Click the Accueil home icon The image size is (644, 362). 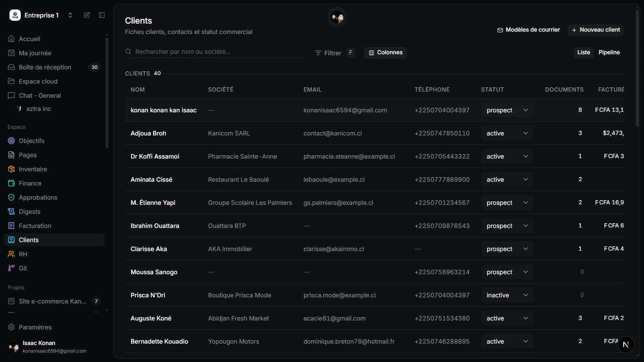(x=11, y=39)
